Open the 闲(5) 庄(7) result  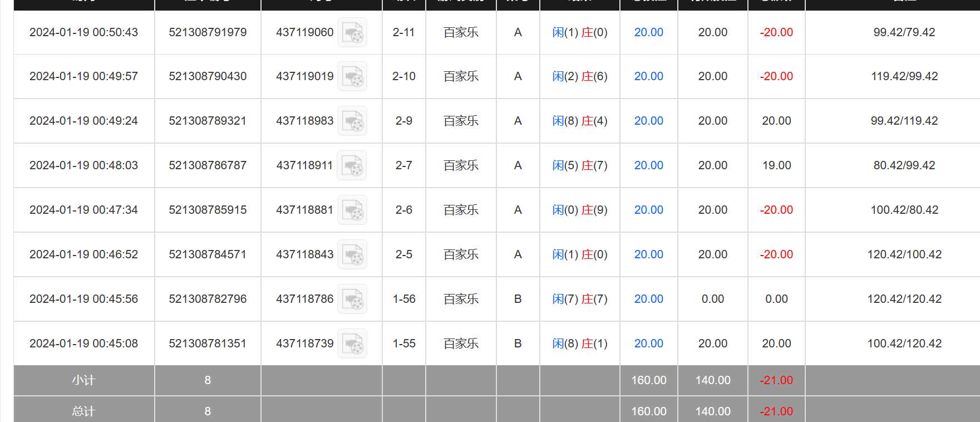(579, 165)
